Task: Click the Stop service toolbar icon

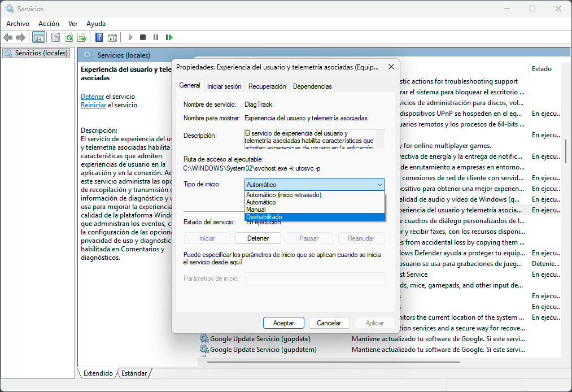Action: [143, 37]
